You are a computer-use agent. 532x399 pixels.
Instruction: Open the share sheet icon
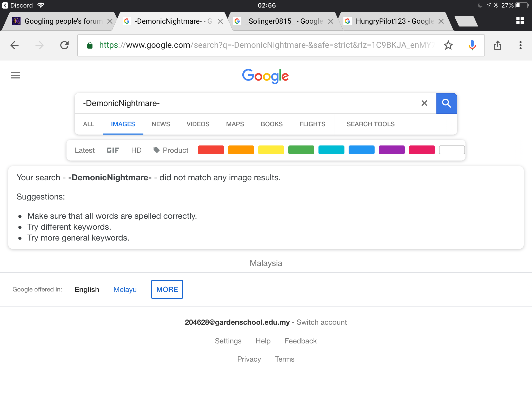coord(498,45)
